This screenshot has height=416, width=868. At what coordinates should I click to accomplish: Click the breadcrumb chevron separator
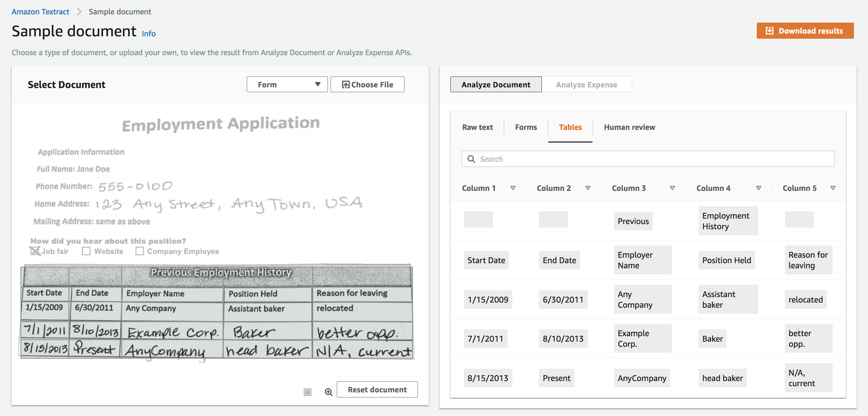click(79, 12)
